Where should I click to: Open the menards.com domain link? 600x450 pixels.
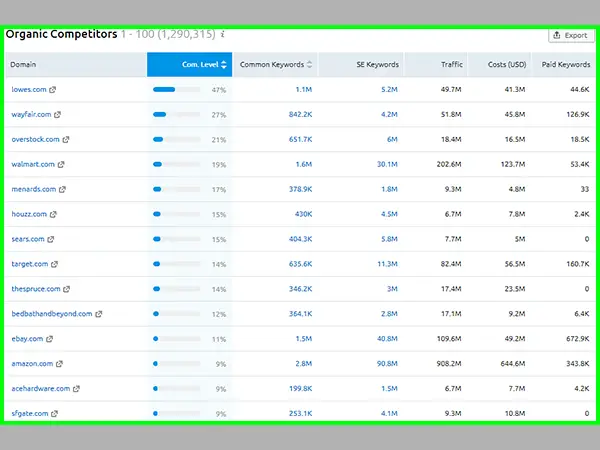pyautogui.click(x=34, y=189)
